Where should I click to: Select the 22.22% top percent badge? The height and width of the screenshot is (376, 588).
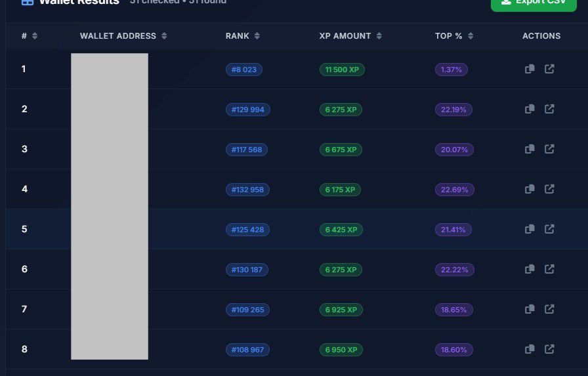455,270
